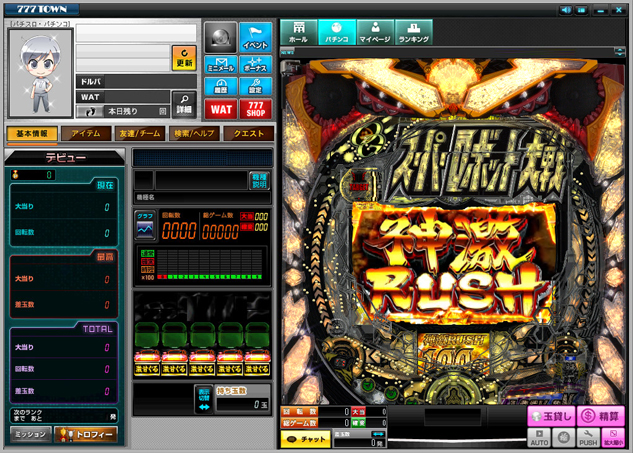The width and height of the screenshot is (633, 453).
Task: Click the 次のランクまで あと progress indicator
Action: click(64, 415)
